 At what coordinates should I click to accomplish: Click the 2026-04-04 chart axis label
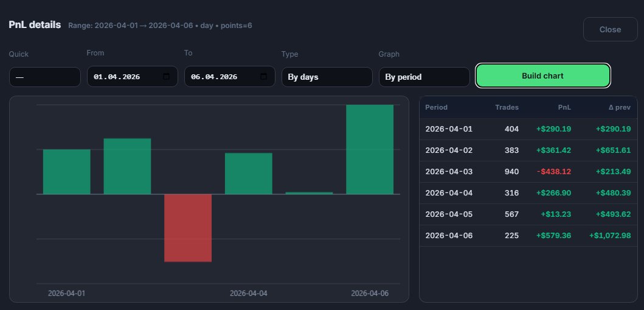249,294
